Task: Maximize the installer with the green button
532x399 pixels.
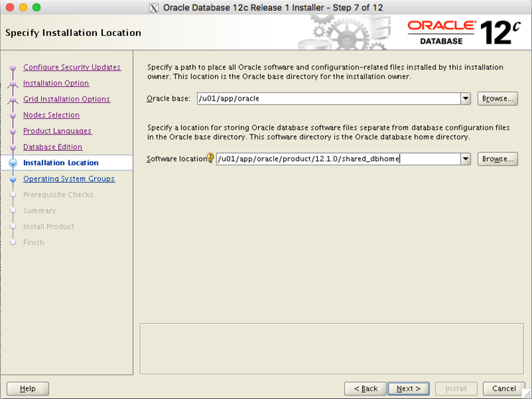Action: [36, 7]
